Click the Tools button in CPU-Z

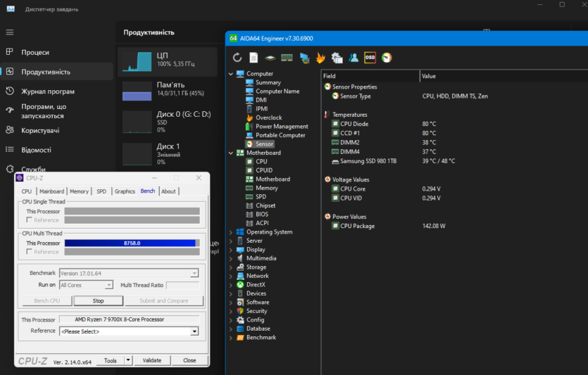(x=111, y=360)
